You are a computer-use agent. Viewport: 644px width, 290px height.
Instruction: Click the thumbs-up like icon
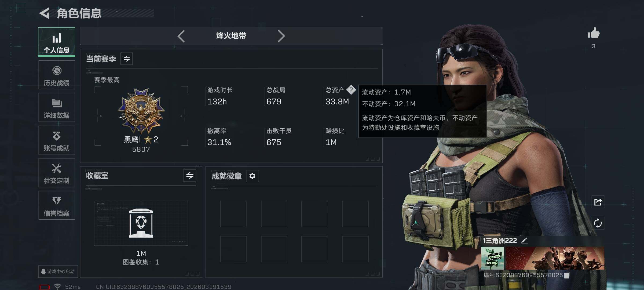coord(594,33)
